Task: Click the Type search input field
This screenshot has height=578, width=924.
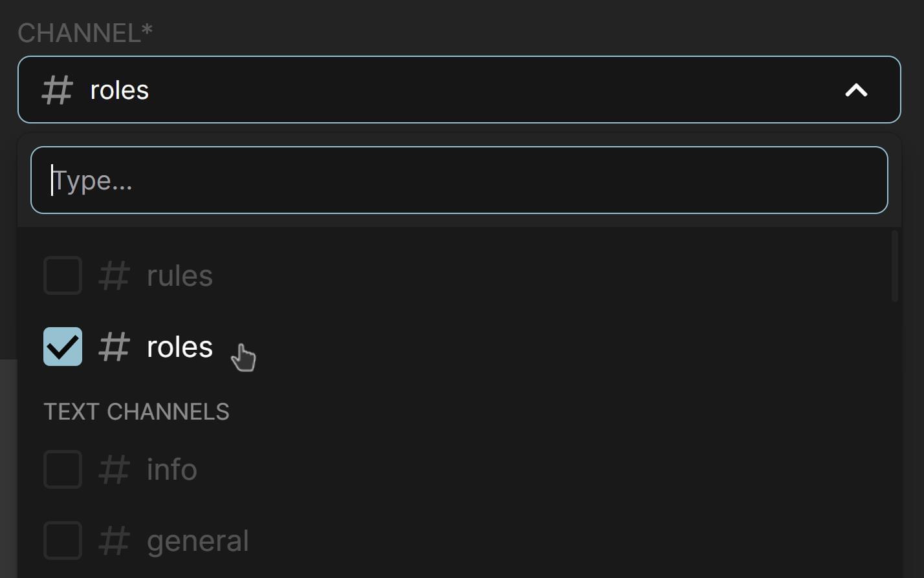Action: [x=459, y=180]
